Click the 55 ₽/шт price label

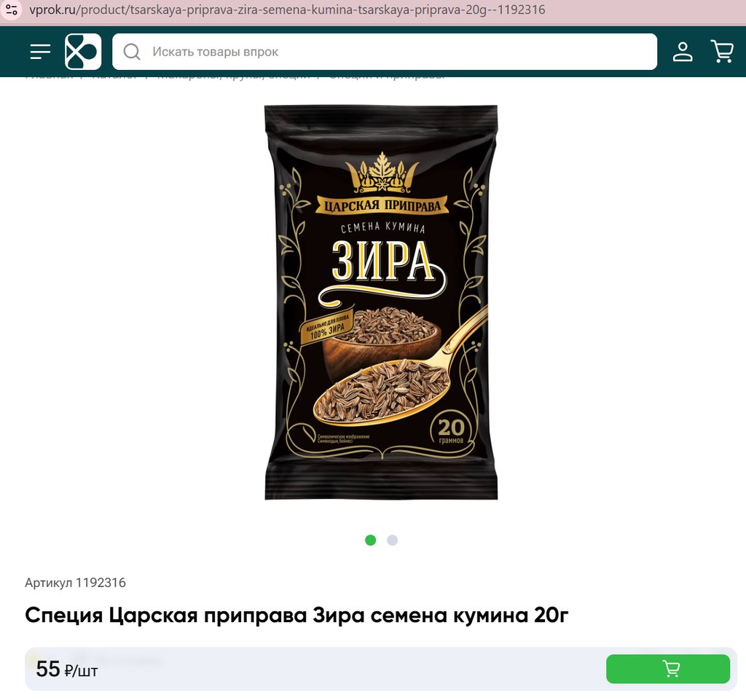[66, 669]
